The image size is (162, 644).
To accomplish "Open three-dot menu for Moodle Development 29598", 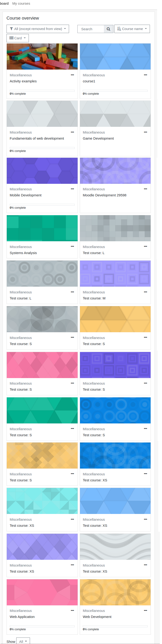I will (x=145, y=189).
